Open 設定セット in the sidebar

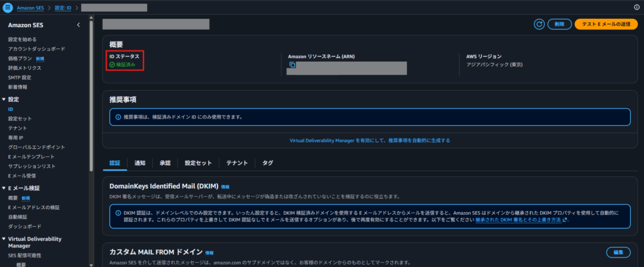[x=19, y=118]
